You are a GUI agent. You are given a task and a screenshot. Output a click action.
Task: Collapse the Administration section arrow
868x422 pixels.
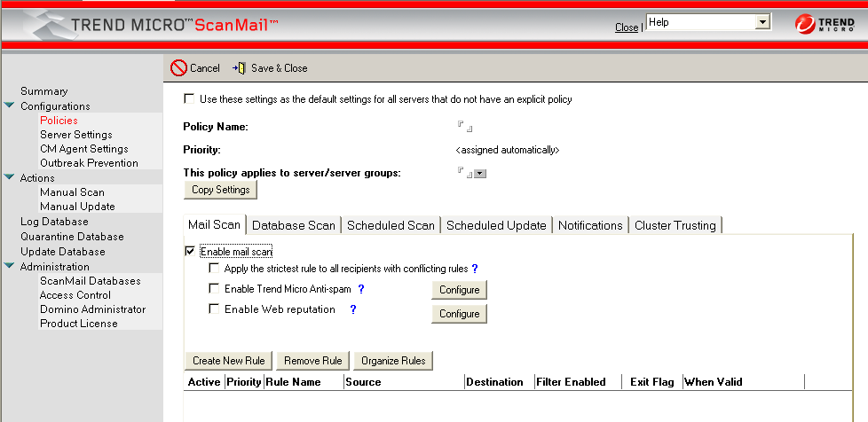(x=9, y=267)
